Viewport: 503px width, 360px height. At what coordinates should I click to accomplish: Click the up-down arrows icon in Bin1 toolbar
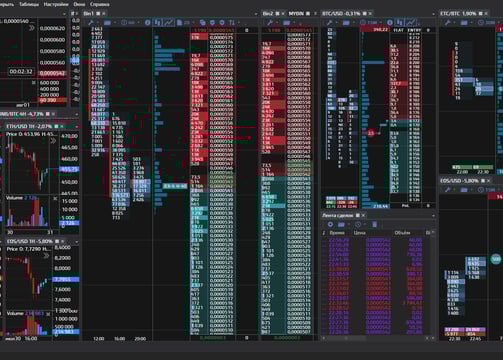point(232,22)
